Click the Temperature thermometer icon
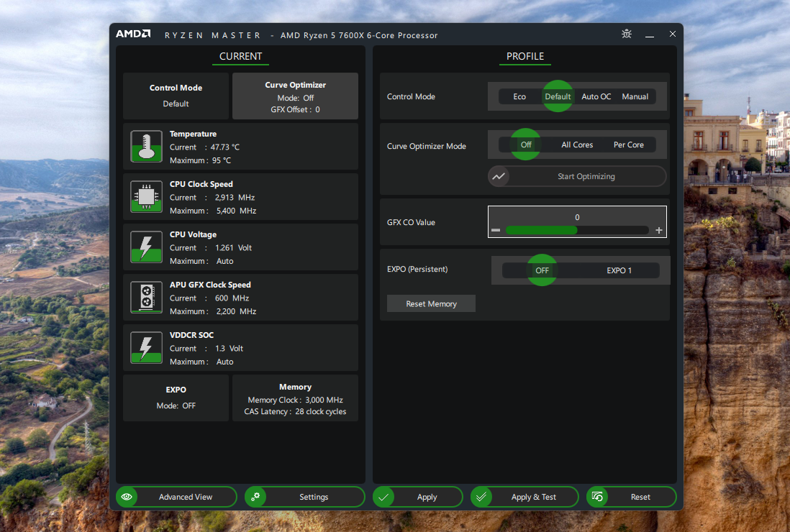Image resolution: width=790 pixels, height=532 pixels. pyautogui.click(x=146, y=147)
